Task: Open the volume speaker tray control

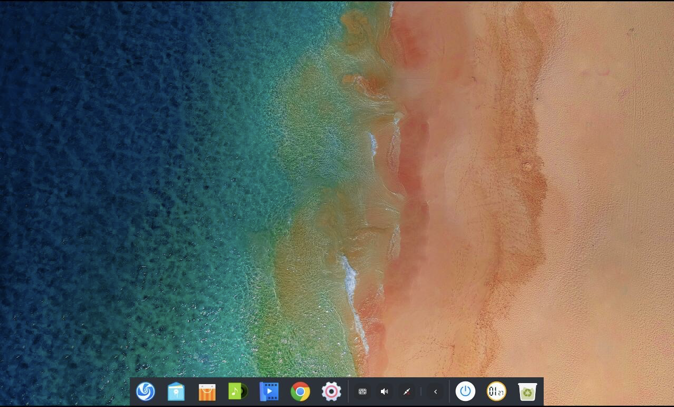Action: pos(384,392)
